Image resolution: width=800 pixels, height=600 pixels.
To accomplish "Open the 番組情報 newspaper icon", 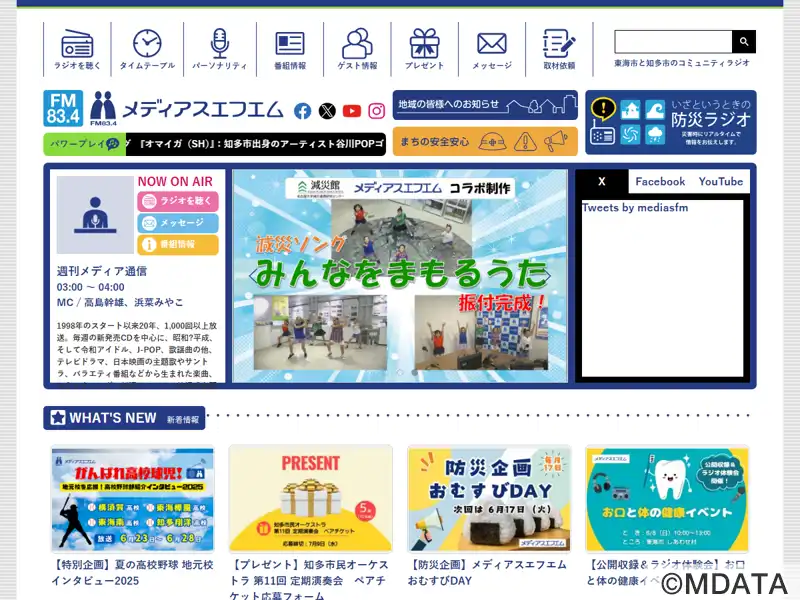I will click(290, 50).
